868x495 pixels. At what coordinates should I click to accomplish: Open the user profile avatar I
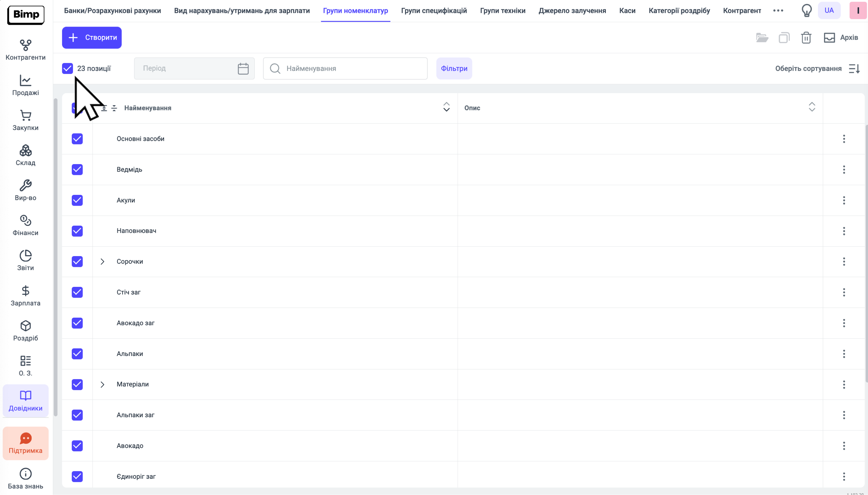point(858,11)
